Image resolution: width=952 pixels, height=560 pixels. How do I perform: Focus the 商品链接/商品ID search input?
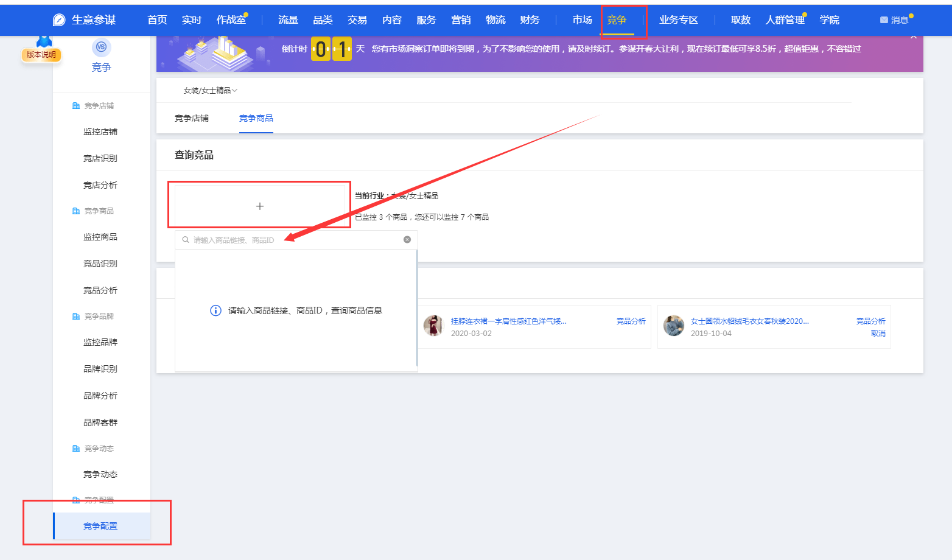(x=292, y=240)
